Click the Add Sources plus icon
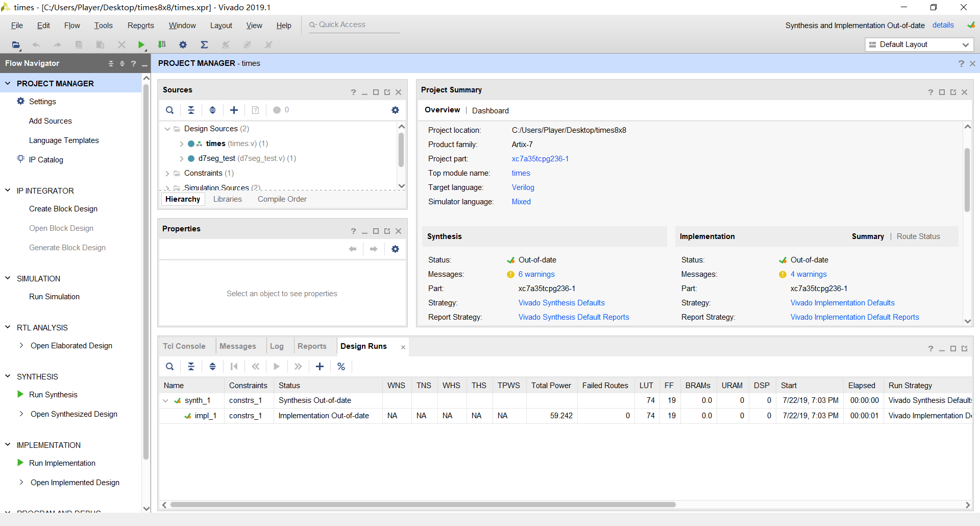The width and height of the screenshot is (980, 526). click(234, 110)
